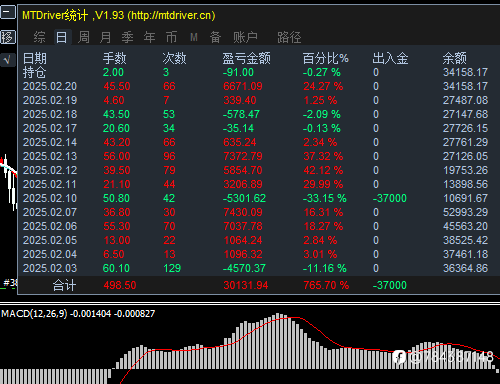Viewport: 500px width, 384px height.
Task: Show the 月 monthly statistics tab
Action: coord(105,37)
